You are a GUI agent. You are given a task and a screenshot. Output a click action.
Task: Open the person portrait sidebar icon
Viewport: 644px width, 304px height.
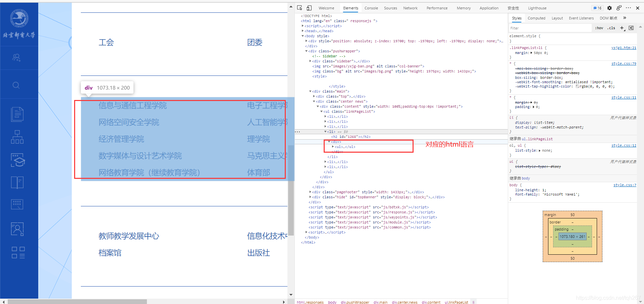point(17,229)
